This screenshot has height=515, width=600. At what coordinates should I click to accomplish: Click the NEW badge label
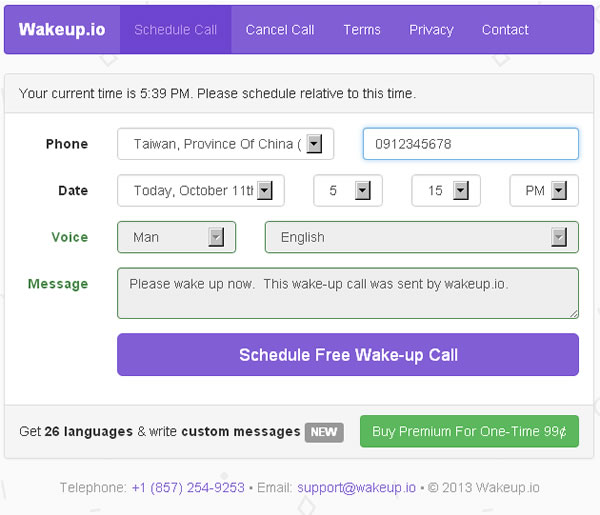tap(324, 432)
